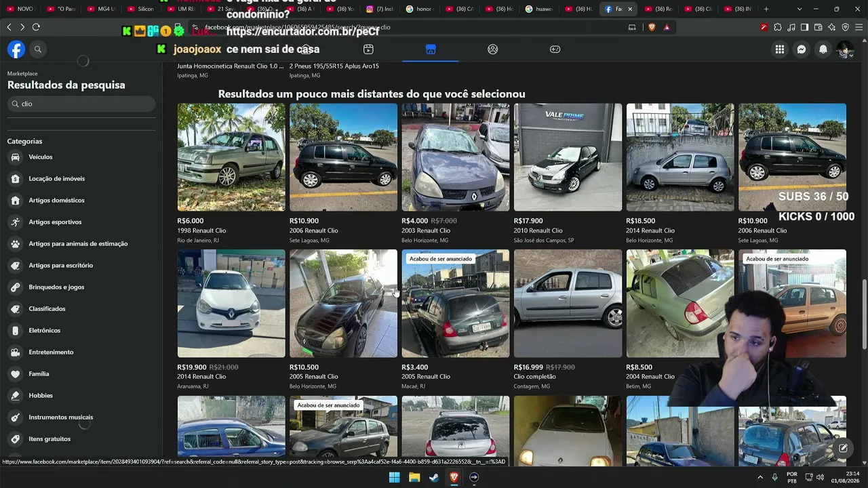Image resolution: width=868 pixels, height=488 pixels.
Task: Show hidden system tray icons
Action: click(x=762, y=477)
